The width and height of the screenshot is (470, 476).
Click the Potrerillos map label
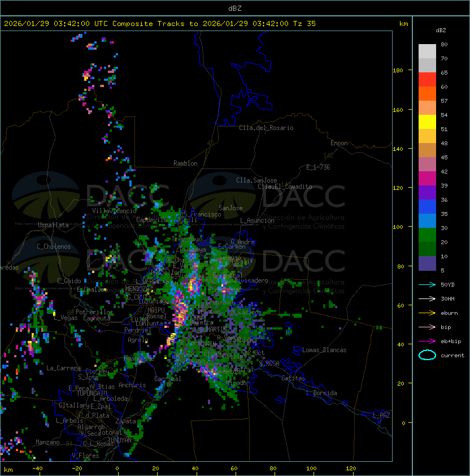[x=94, y=312]
